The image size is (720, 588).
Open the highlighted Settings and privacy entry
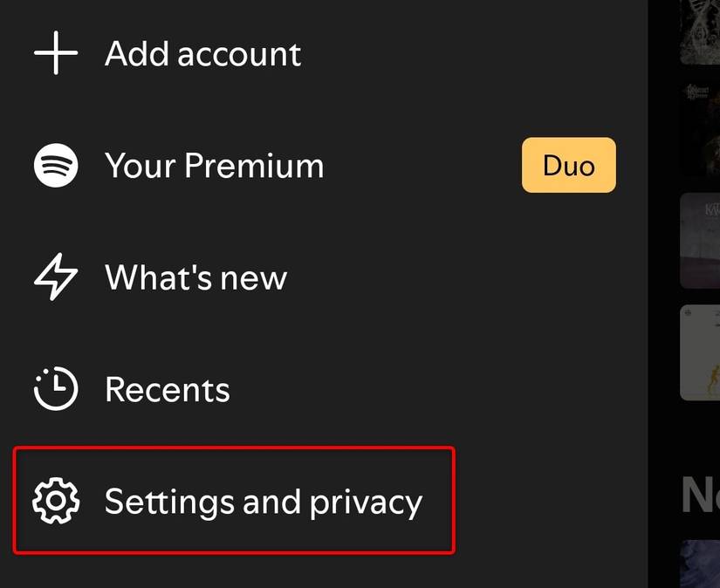click(233, 501)
